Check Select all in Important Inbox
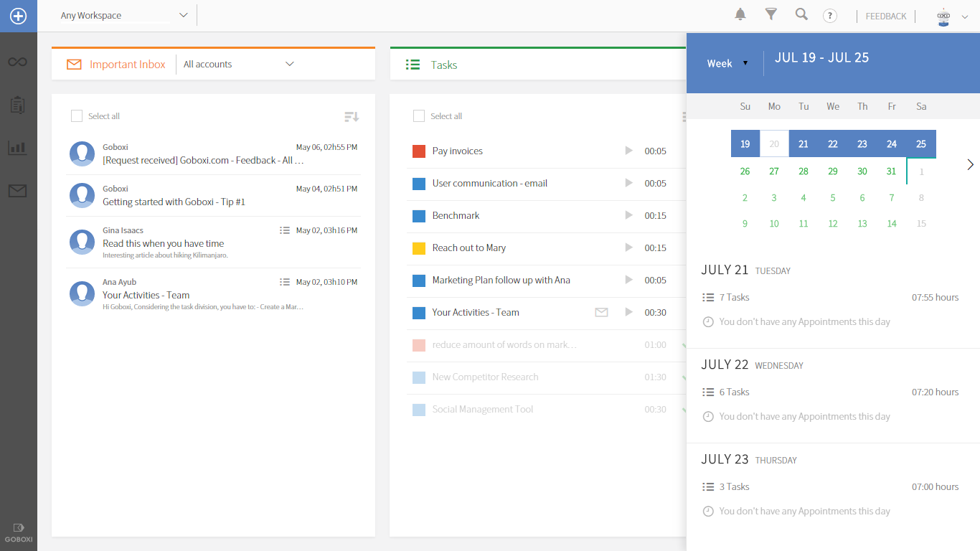This screenshot has width=980, height=551. tap(77, 116)
